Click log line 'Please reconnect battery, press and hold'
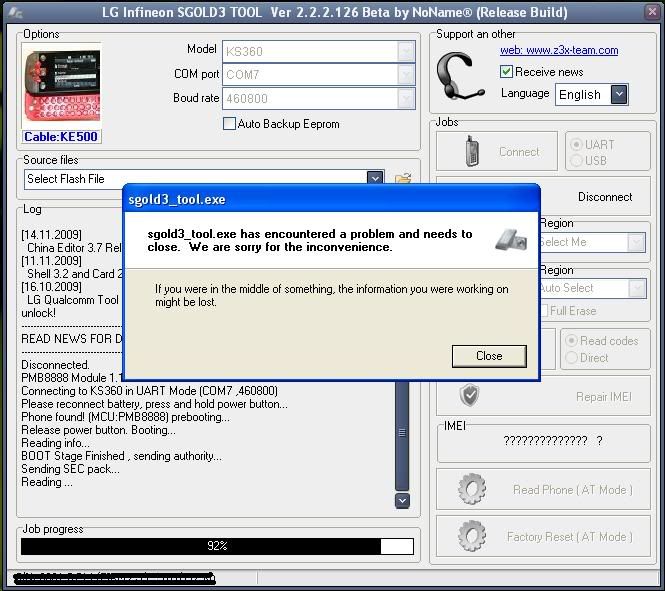The height and width of the screenshot is (591, 665). pyautogui.click(x=154, y=404)
